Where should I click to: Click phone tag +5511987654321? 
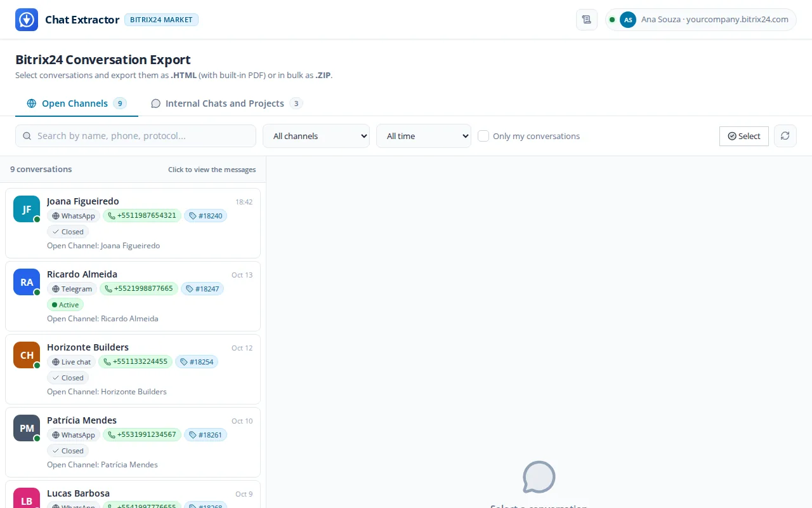click(x=142, y=216)
